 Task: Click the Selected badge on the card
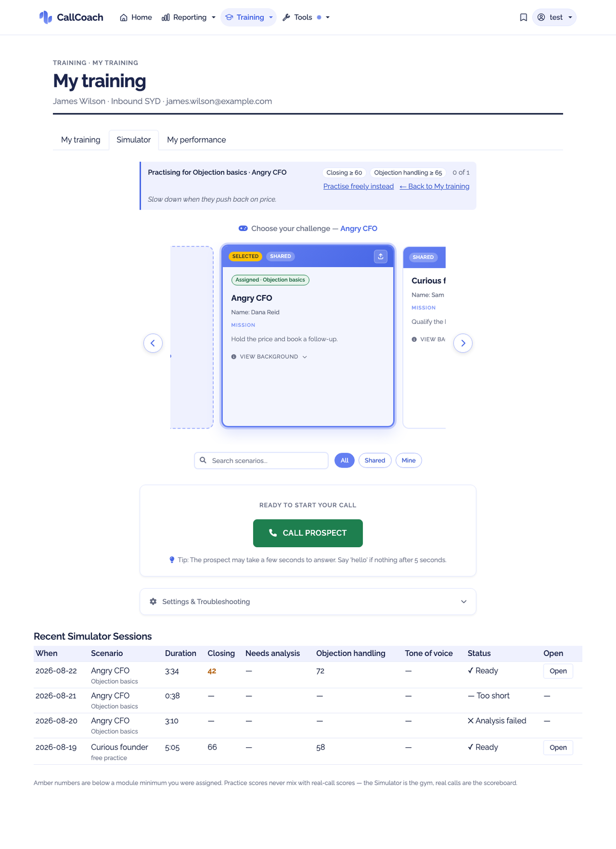[245, 256]
